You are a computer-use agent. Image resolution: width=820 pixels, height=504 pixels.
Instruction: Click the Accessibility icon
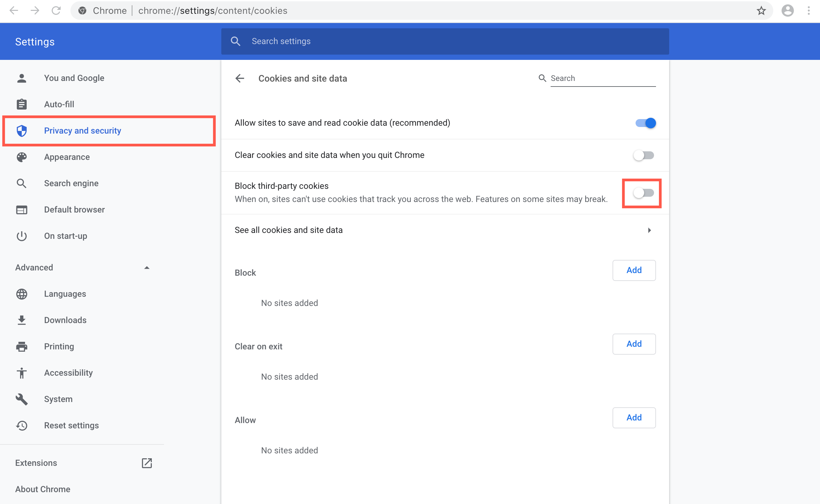(x=21, y=373)
